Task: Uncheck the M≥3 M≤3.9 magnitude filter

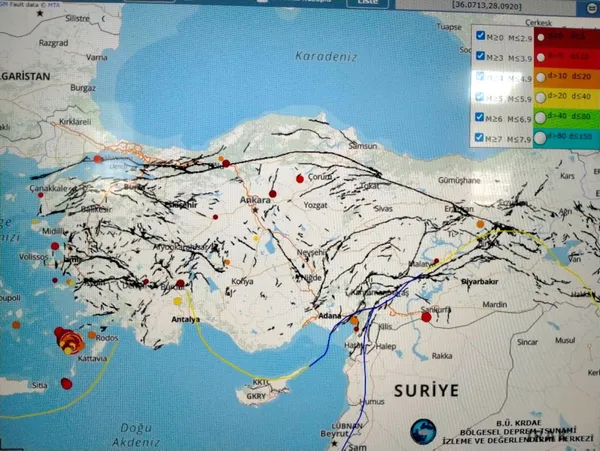Action: pos(481,56)
